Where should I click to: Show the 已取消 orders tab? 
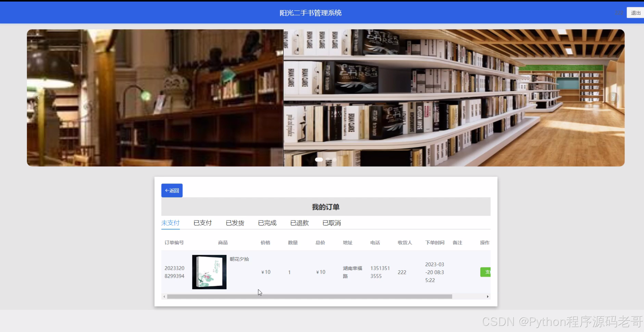[x=332, y=223]
